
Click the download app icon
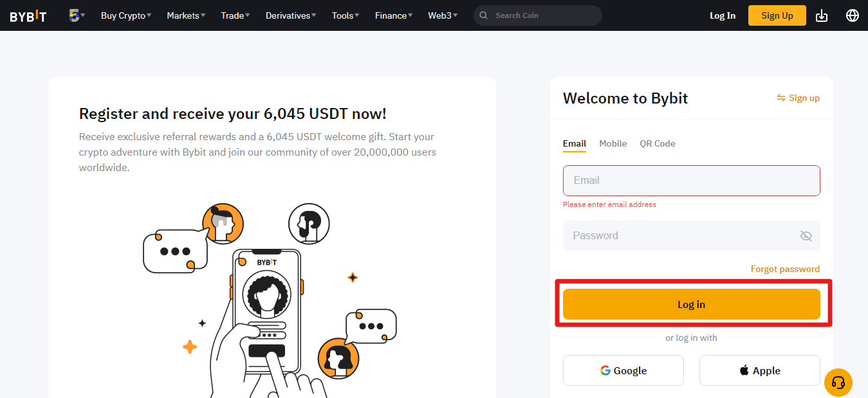tap(822, 15)
